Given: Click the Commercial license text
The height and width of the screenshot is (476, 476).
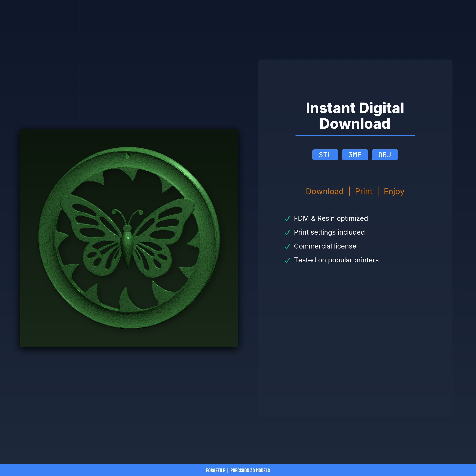Looking at the screenshot, I should tap(325, 246).
